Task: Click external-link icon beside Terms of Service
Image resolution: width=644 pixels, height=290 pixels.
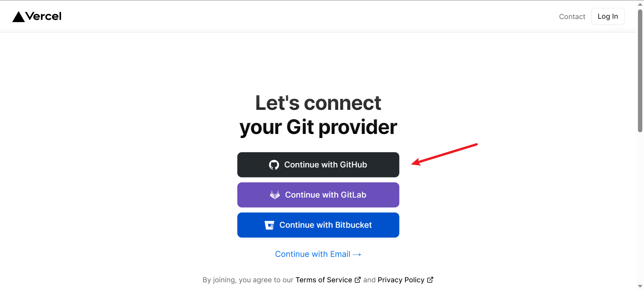Action: coord(358,280)
